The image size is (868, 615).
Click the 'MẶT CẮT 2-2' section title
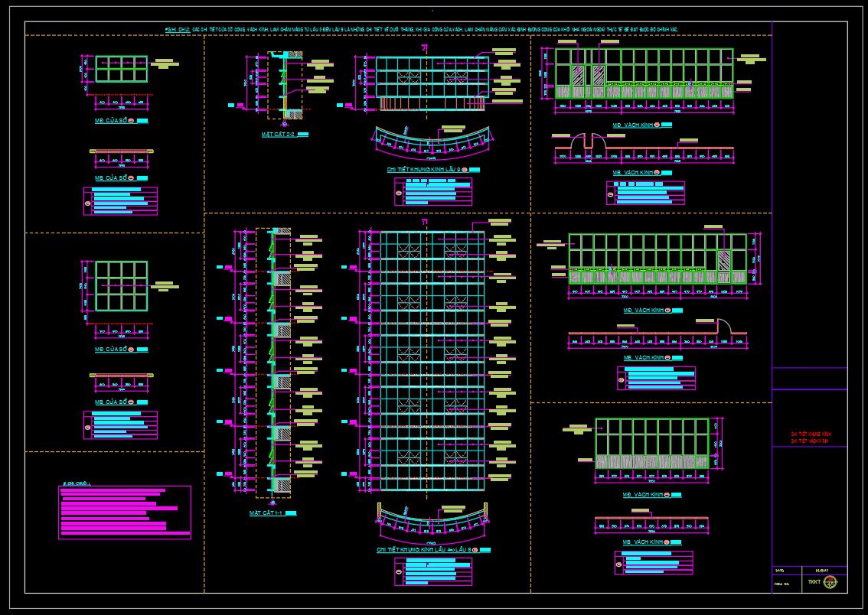point(279,135)
